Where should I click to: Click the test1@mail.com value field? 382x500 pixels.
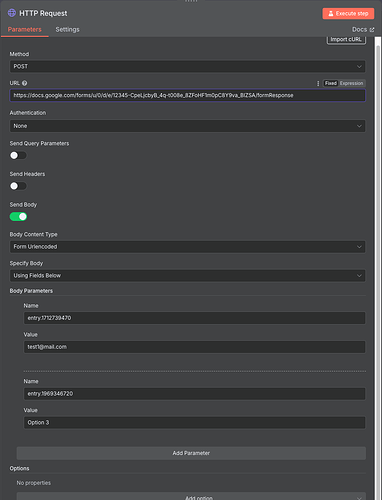194,347
